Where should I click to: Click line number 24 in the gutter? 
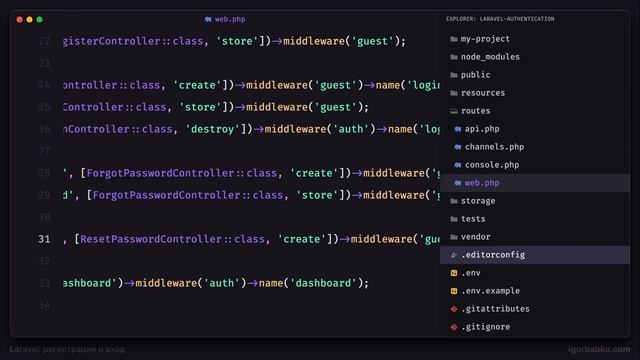pos(44,85)
